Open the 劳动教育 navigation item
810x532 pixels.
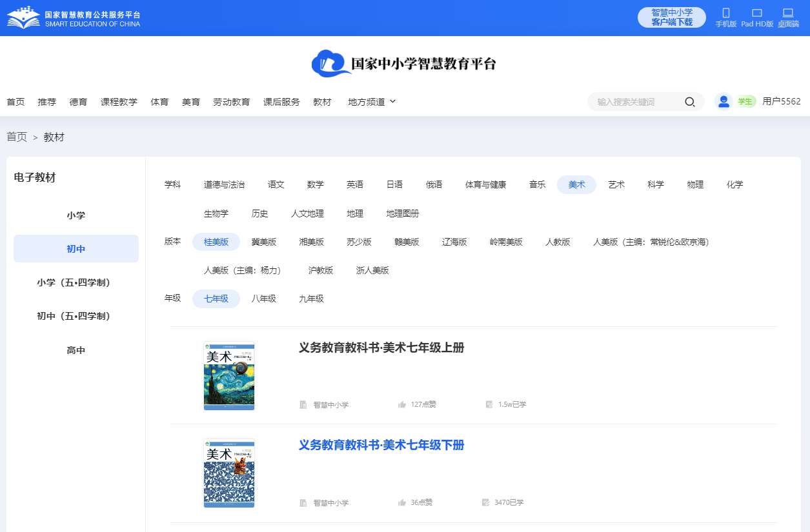click(232, 102)
